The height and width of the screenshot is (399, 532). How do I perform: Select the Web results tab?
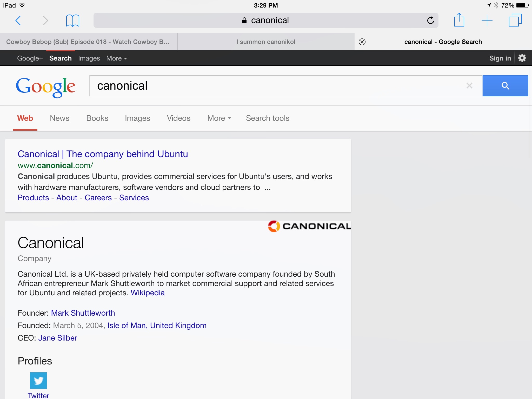(25, 118)
